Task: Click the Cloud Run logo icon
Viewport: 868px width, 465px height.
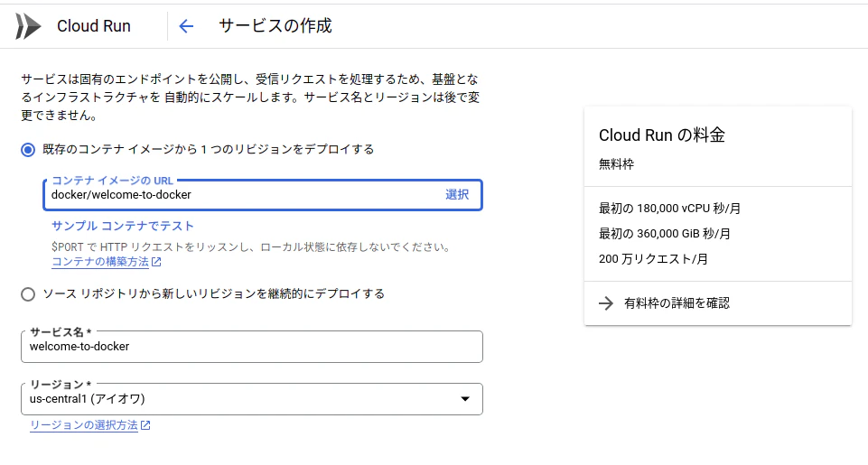Action: point(28,26)
